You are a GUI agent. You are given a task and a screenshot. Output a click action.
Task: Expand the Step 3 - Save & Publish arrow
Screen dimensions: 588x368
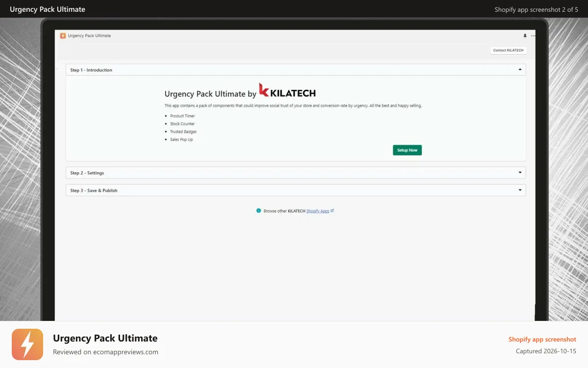click(520, 190)
